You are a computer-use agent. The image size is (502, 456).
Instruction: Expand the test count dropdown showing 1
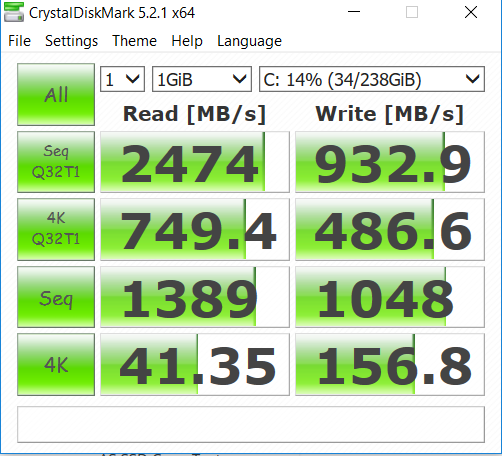pos(122,79)
